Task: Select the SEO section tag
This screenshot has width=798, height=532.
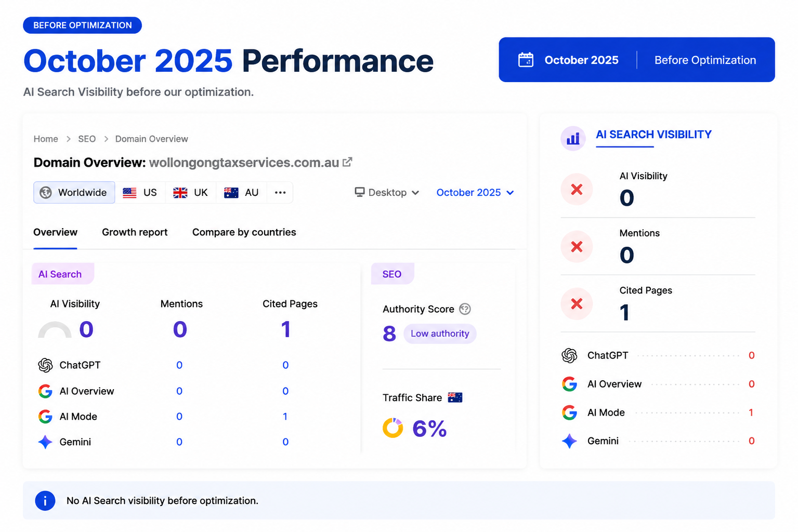Action: coord(393,274)
